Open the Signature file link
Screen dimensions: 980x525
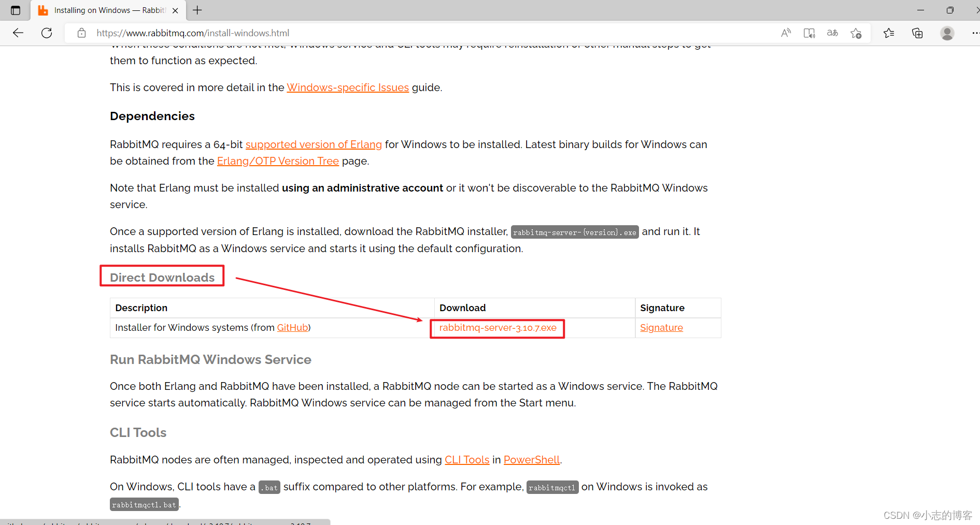[x=661, y=328]
